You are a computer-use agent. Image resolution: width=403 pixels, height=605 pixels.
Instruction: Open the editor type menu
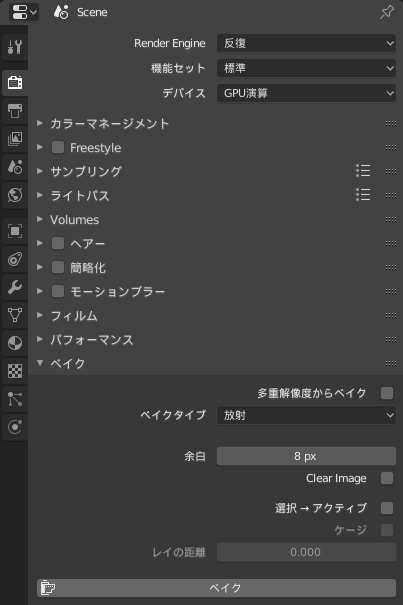click(x=24, y=12)
